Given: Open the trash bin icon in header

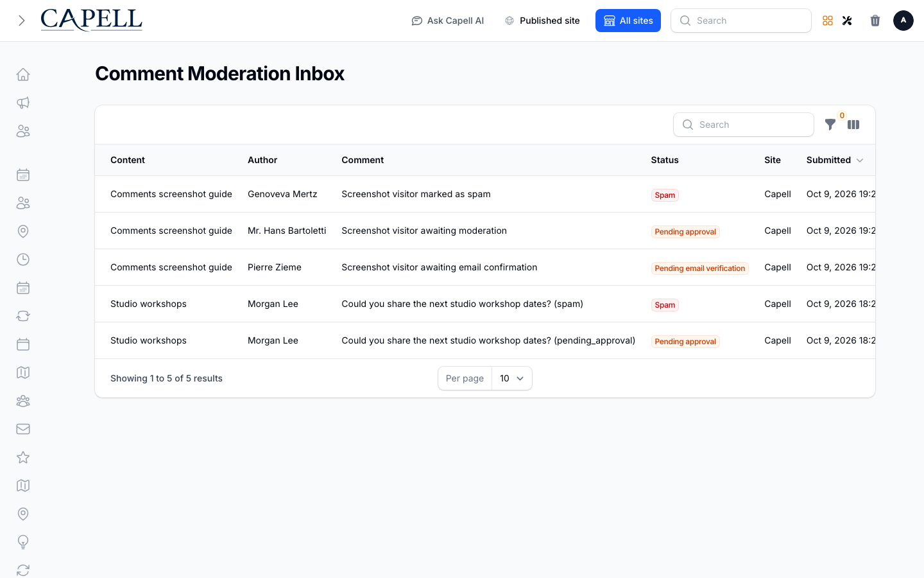Looking at the screenshot, I should 875,21.
